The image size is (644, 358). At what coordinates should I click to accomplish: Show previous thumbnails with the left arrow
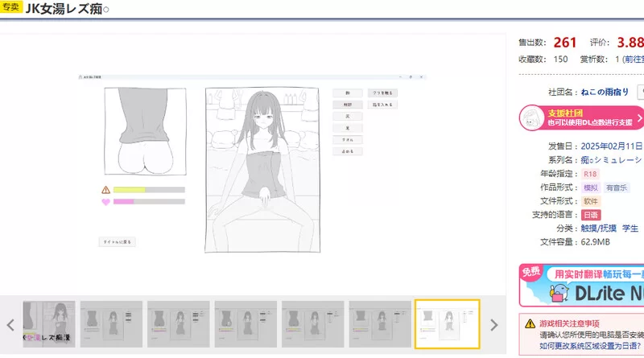click(10, 325)
